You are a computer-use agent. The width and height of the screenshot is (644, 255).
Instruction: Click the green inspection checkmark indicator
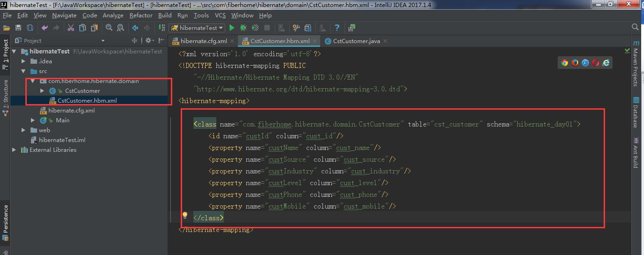point(628,50)
